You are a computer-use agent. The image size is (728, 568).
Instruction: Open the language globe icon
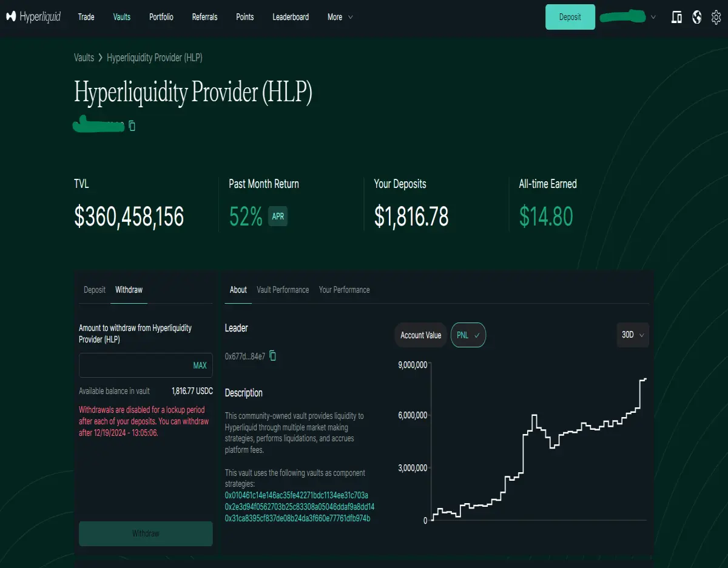pos(696,17)
